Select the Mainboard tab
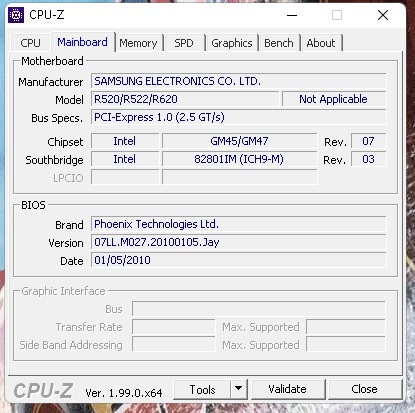 point(82,42)
